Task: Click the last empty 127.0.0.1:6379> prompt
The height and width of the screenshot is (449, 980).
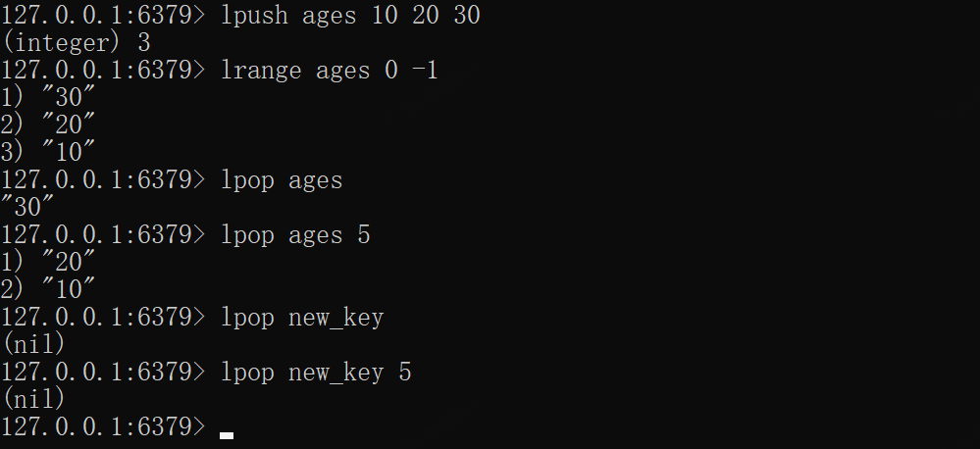Action: click(102, 426)
